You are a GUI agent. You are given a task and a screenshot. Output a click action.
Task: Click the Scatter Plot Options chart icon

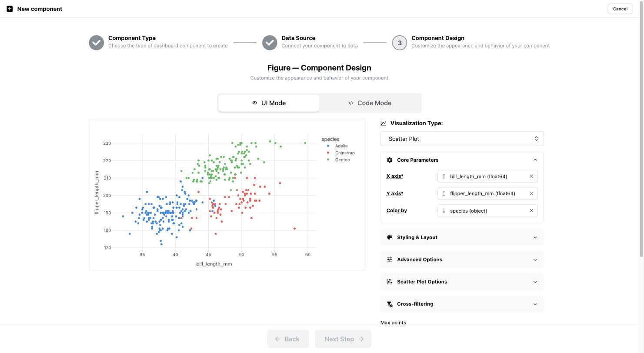point(390,282)
